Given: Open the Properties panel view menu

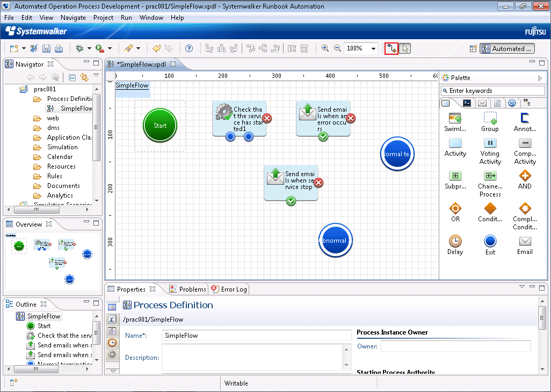Looking at the screenshot, I should tap(522, 287).
